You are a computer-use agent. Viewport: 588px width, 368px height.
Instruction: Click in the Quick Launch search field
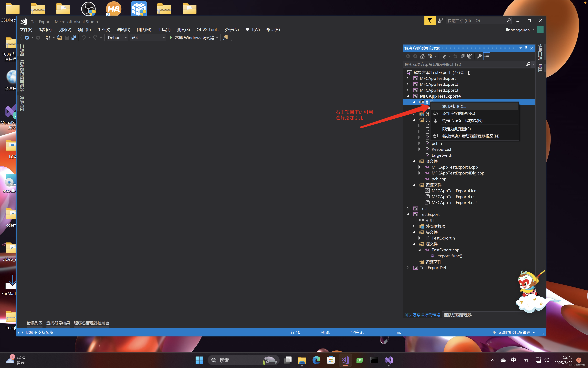pos(476,21)
